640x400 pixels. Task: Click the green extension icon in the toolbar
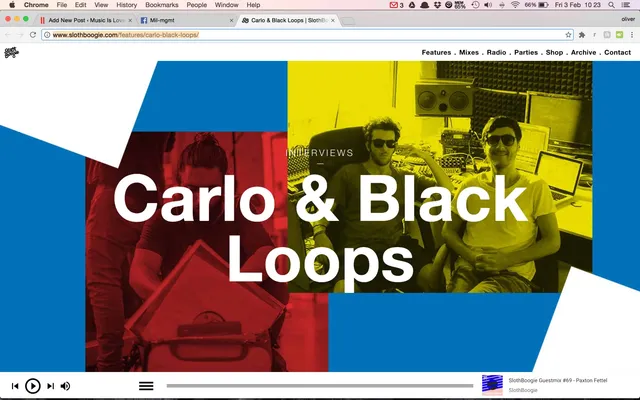(620, 35)
